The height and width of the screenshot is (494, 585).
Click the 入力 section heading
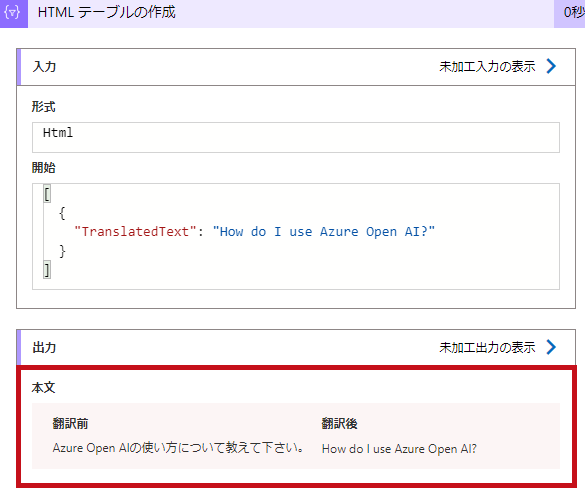(44, 67)
